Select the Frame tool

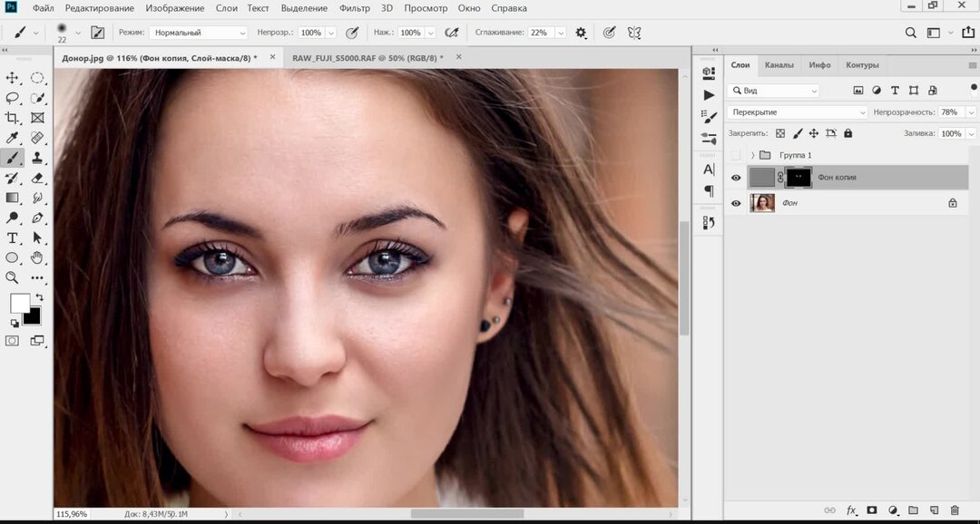[37, 118]
